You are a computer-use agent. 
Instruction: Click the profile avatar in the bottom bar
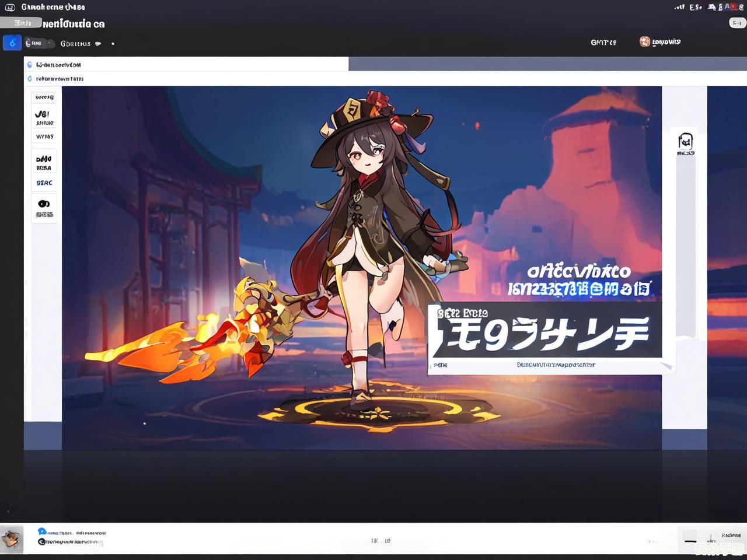12,539
